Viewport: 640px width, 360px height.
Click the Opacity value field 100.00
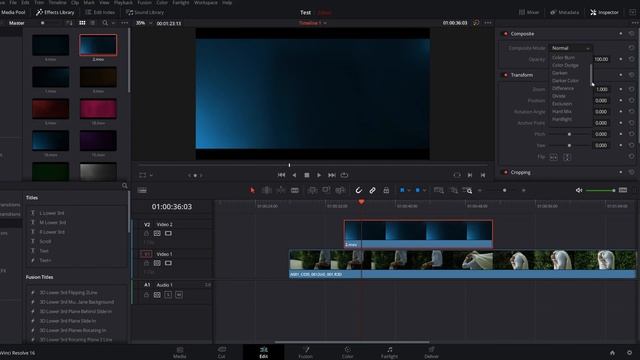[601, 59]
